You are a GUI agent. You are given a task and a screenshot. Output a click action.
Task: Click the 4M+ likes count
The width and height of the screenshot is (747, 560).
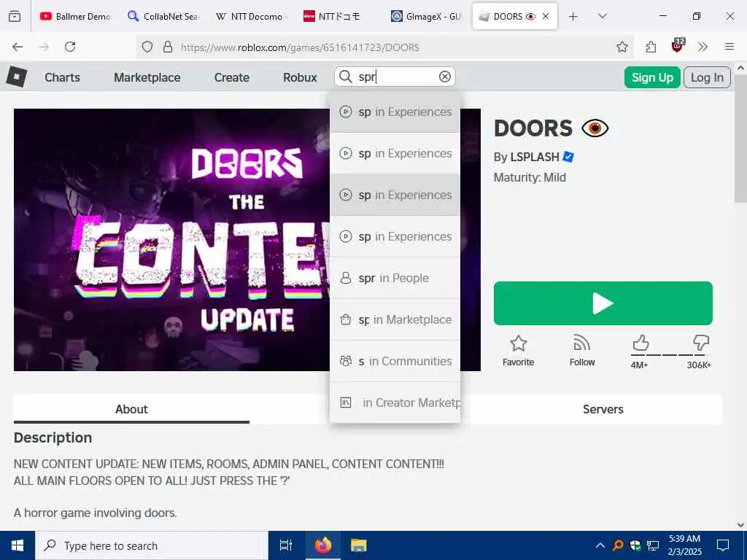pos(639,365)
